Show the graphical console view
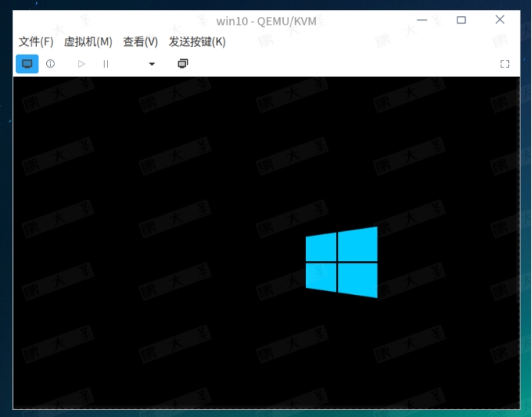 27,64
